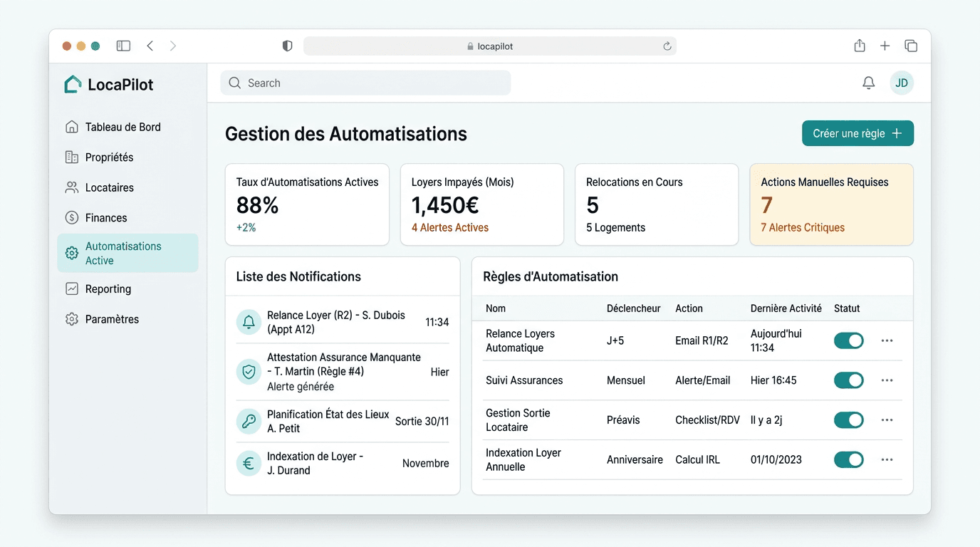Turn off the Suivi Assurances automation
The height and width of the screenshot is (547, 980).
(848, 380)
